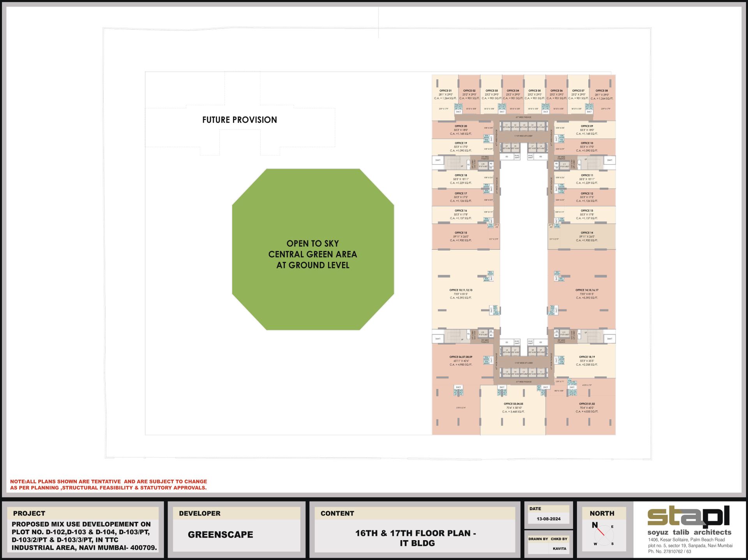
Task: Select the OFFICE 18,19 combined unit label
Action: pos(587,357)
